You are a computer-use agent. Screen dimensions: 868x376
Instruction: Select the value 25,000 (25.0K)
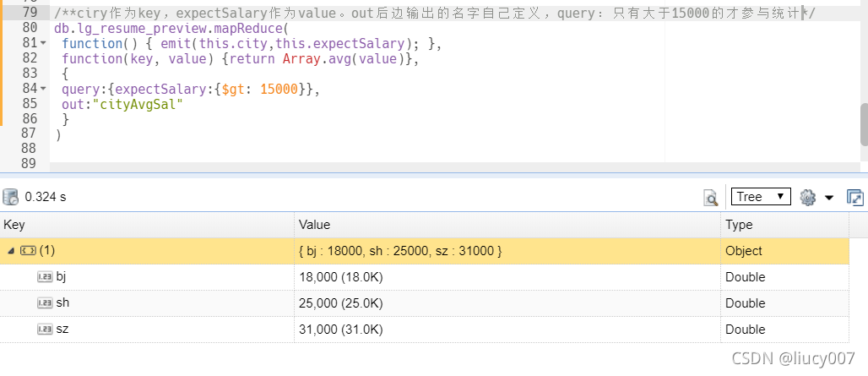[341, 302]
